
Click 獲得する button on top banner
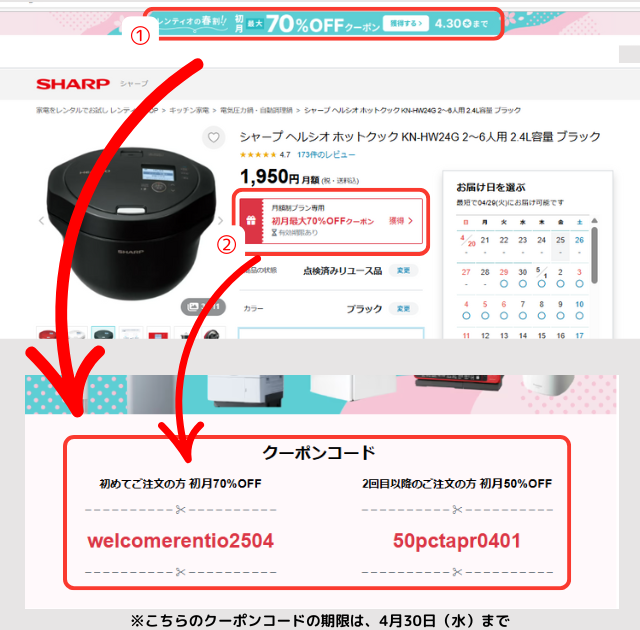pyautogui.click(x=406, y=24)
